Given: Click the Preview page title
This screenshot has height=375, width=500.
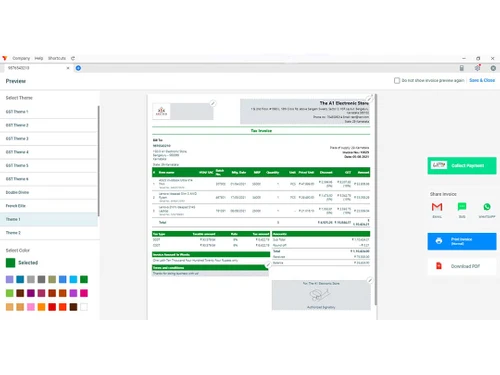Looking at the screenshot, I should (x=16, y=81).
